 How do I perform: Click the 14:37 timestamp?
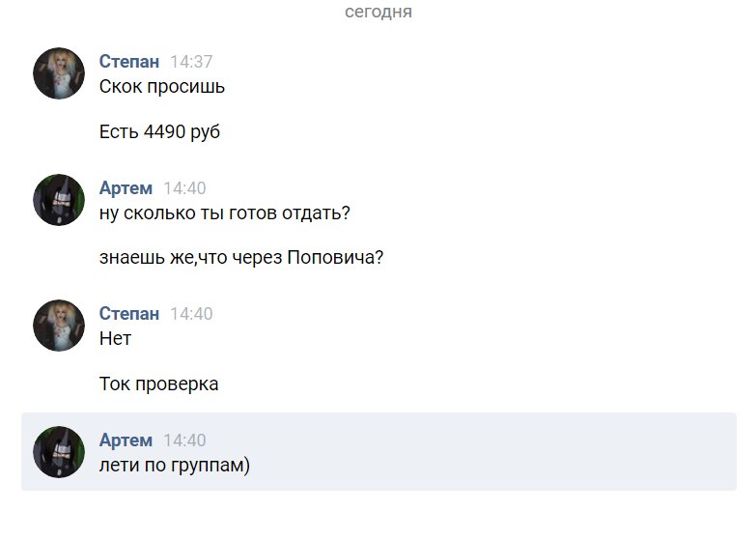[191, 62]
